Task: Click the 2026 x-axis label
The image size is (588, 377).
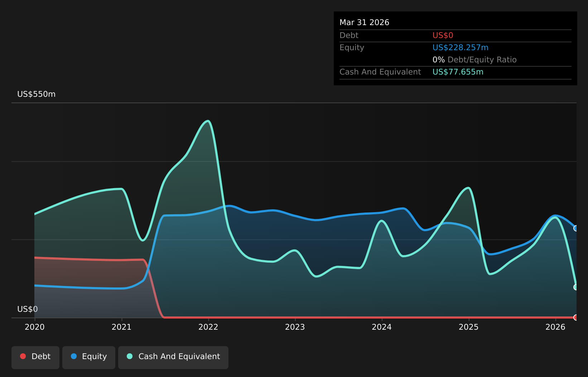Action: (x=555, y=327)
